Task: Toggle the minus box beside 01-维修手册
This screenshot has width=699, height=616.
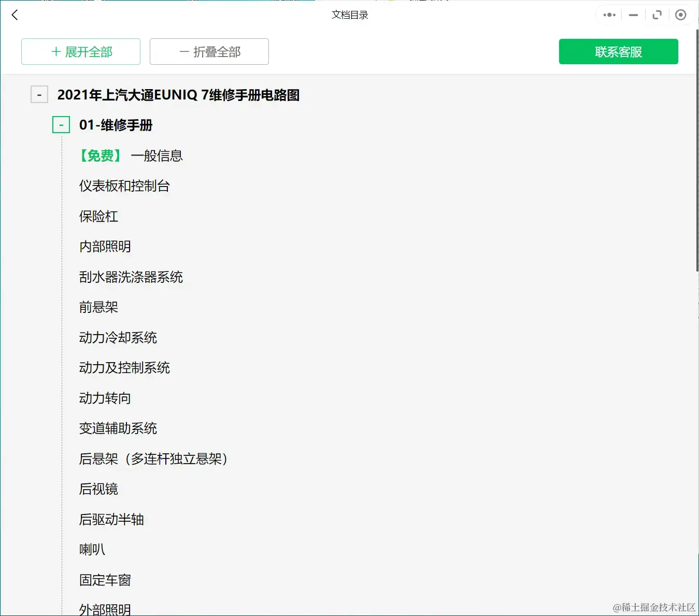Action: tap(61, 124)
